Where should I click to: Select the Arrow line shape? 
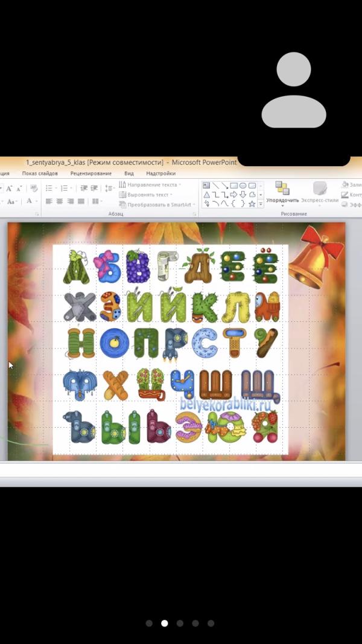coord(224,185)
